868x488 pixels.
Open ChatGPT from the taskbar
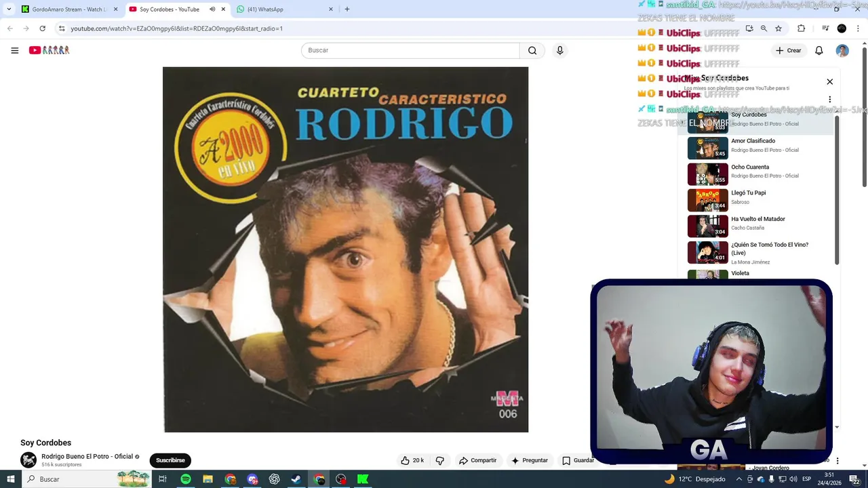point(274,479)
